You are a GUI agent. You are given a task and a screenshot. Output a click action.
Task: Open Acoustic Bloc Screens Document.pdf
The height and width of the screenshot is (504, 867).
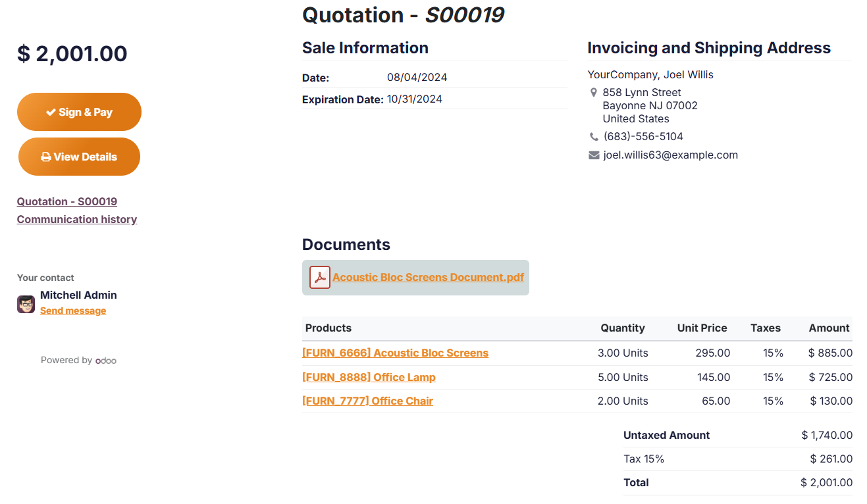click(x=428, y=277)
